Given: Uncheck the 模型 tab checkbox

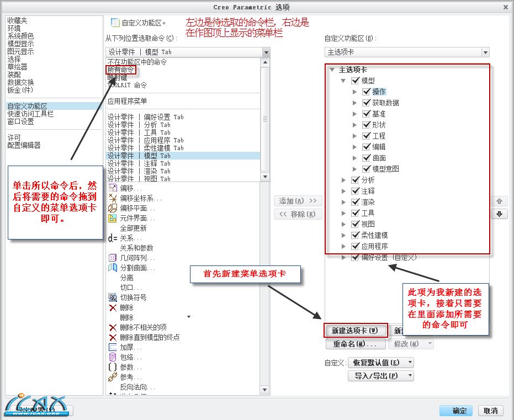Looking at the screenshot, I should (x=356, y=80).
